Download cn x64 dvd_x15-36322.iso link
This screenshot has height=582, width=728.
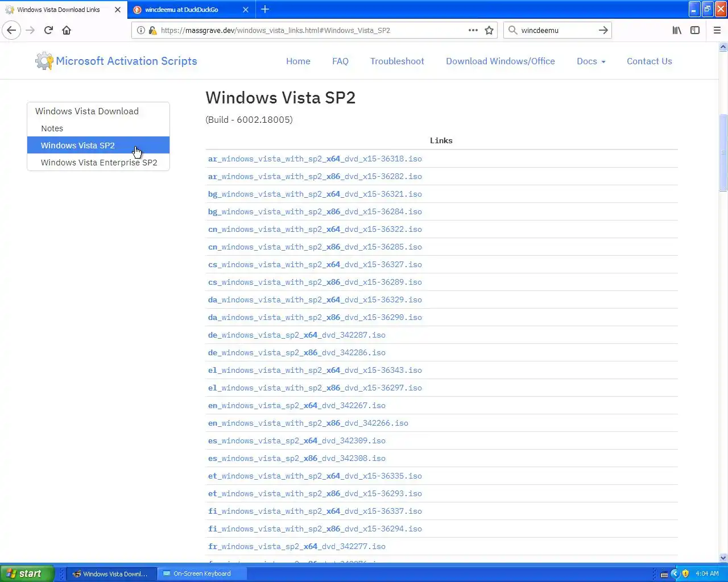click(315, 229)
